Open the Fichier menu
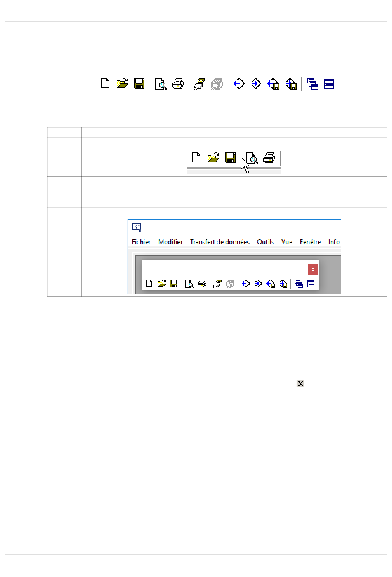The width and height of the screenshot is (392, 577). click(141, 242)
